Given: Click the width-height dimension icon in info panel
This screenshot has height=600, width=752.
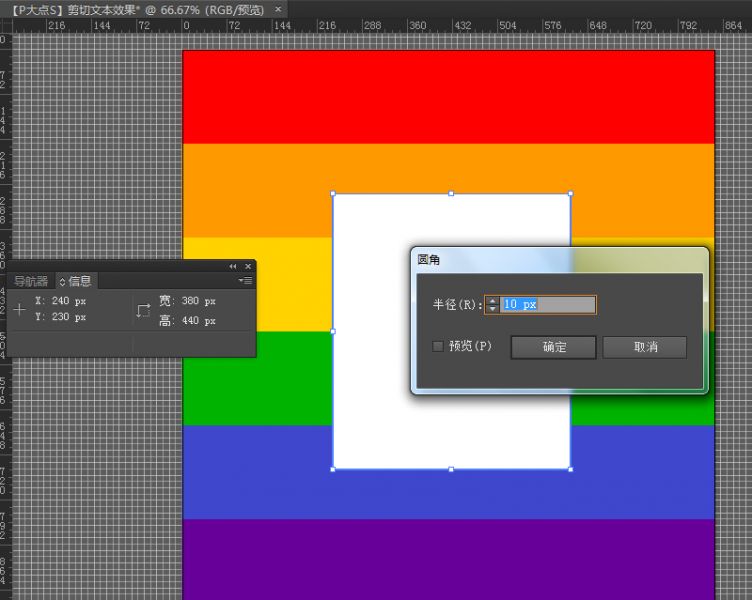Looking at the screenshot, I should pyautogui.click(x=142, y=310).
